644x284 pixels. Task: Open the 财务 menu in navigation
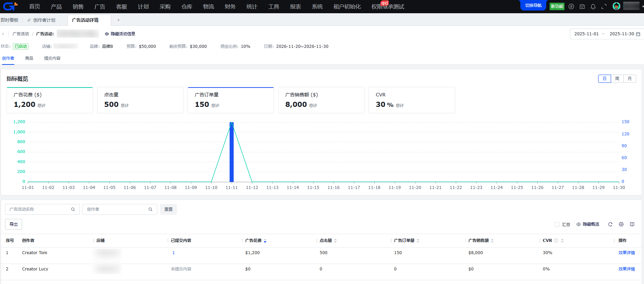pyautogui.click(x=230, y=6)
